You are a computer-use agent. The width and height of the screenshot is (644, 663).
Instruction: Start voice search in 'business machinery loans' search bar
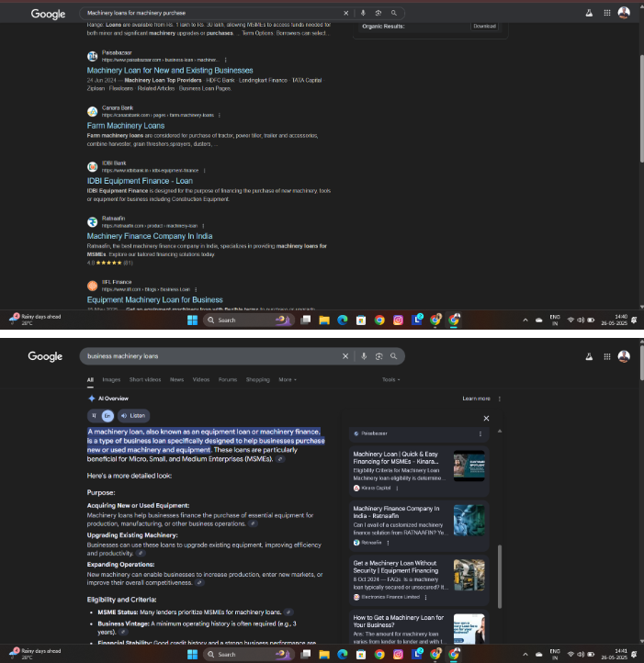(364, 356)
